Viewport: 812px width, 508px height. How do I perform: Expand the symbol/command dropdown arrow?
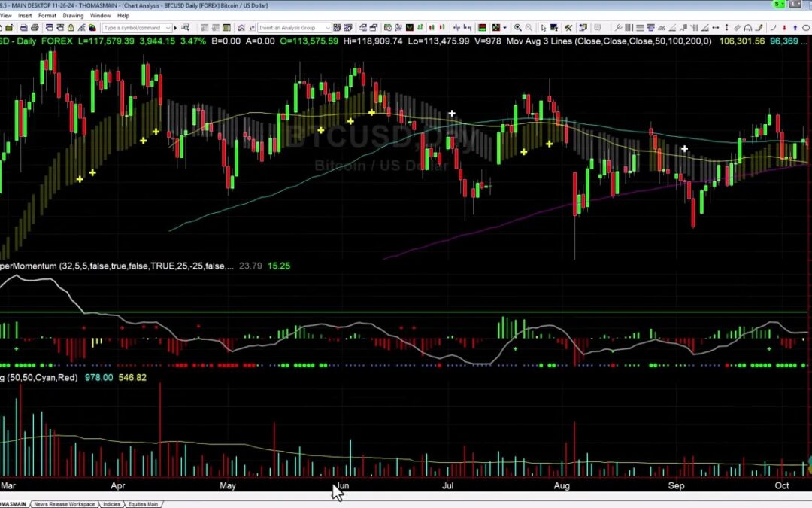click(168, 28)
